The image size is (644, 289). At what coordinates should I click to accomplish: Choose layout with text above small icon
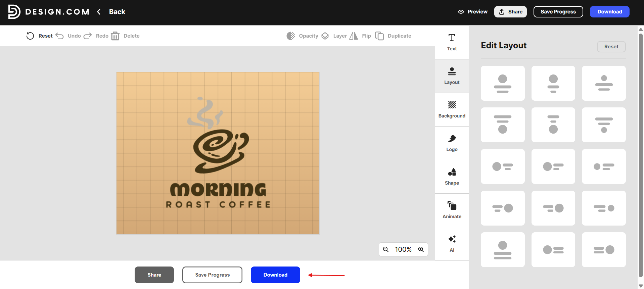(x=604, y=125)
